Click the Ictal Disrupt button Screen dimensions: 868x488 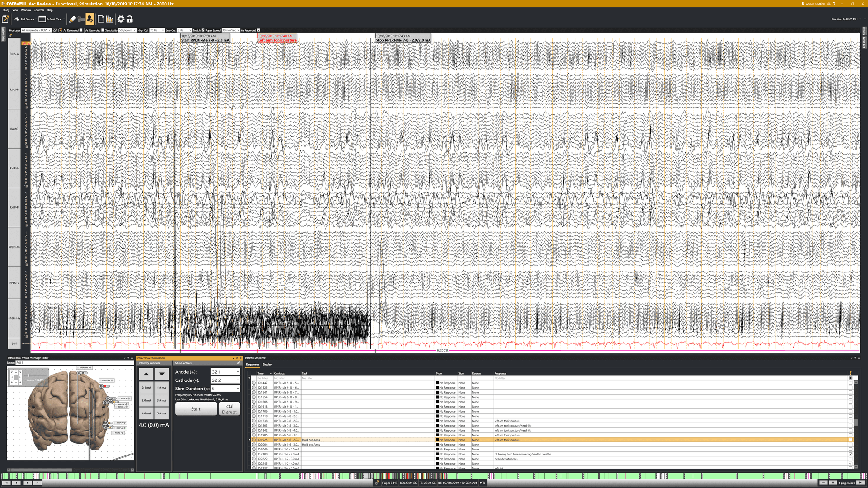tap(229, 409)
